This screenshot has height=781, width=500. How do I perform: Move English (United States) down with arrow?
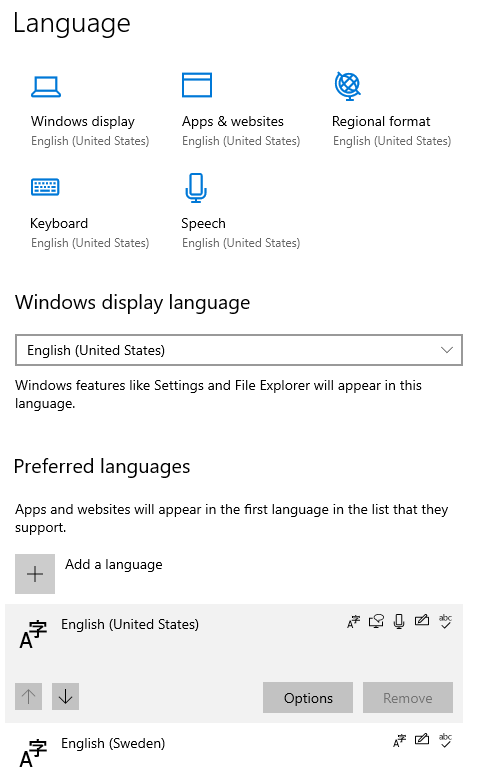pyautogui.click(x=65, y=696)
